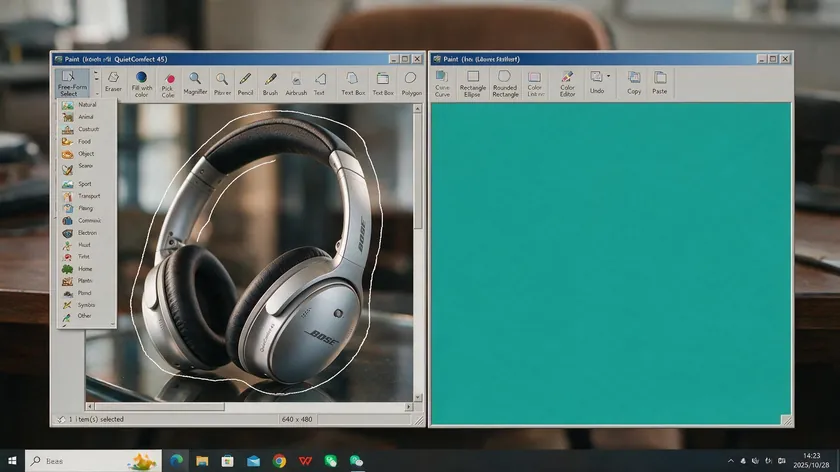
Task: Click the taskbar search box
Action: point(93,461)
